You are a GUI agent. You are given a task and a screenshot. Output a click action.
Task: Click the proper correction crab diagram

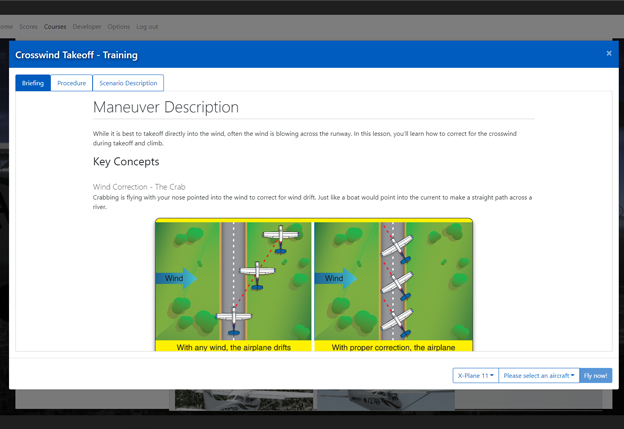coord(394,281)
